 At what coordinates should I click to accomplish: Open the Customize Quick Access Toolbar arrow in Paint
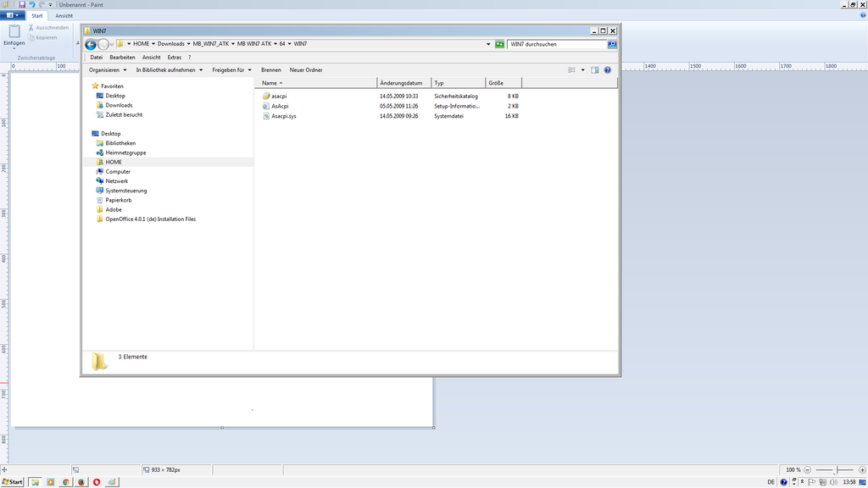50,5
